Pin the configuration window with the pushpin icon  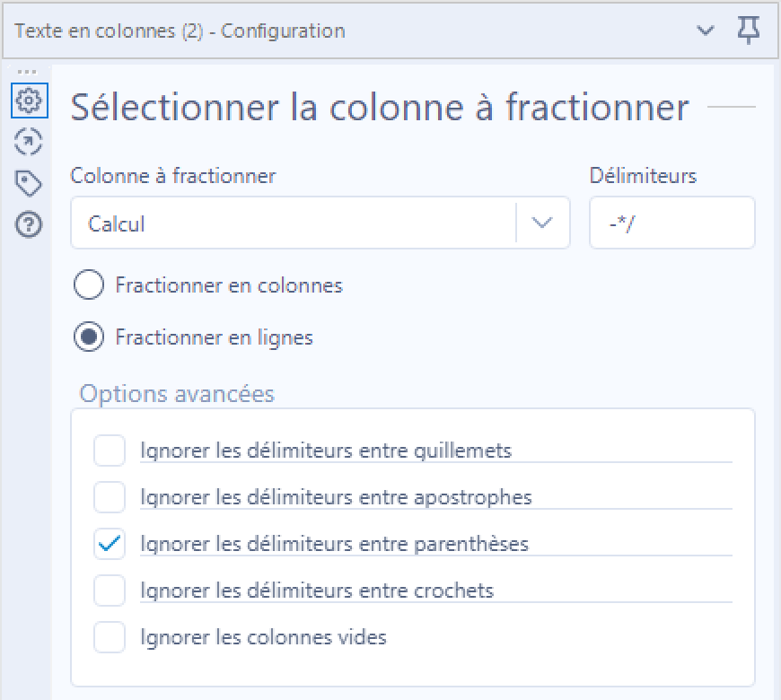pos(749,30)
